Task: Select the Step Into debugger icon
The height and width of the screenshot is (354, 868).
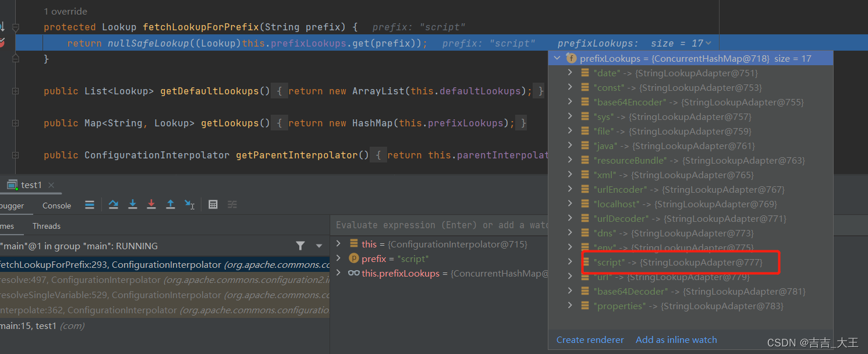Action: point(133,204)
